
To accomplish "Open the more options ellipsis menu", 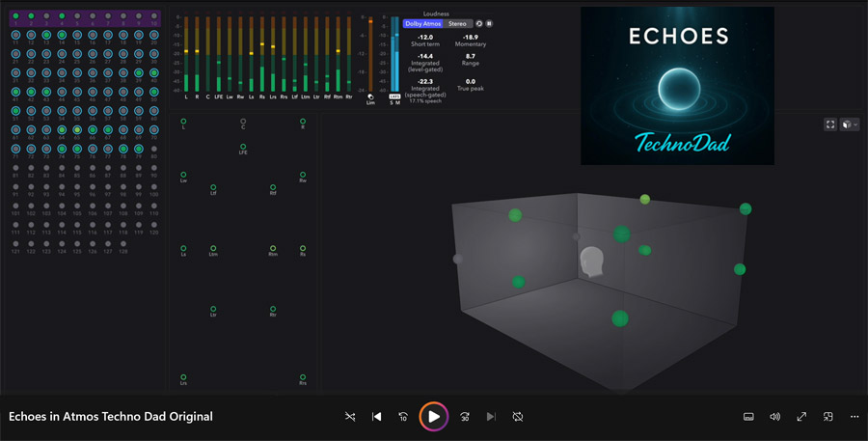I will (x=854, y=417).
